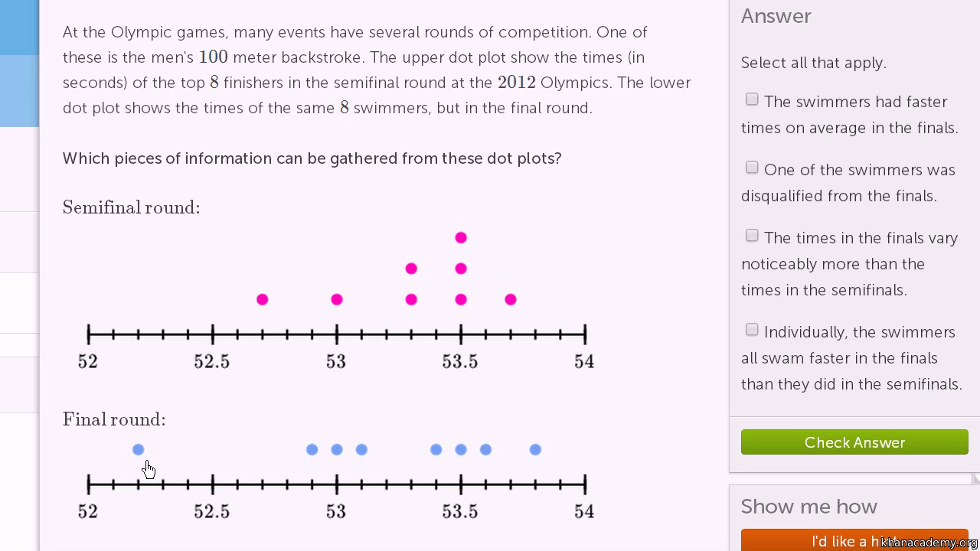The image size is (980, 551).
Task: Click the final round blue dot at 53.8
Action: coord(535,450)
